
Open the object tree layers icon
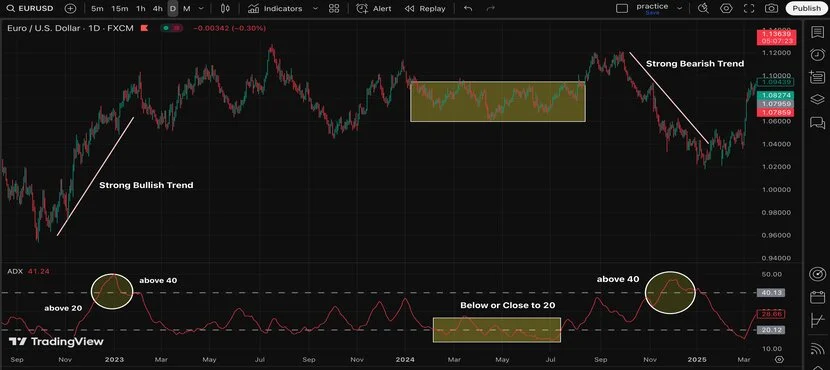click(x=817, y=100)
